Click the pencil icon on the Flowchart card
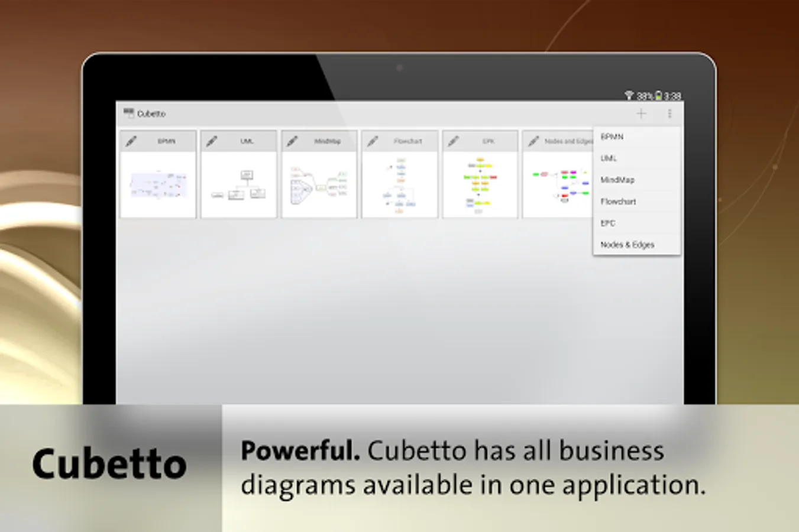Screen dimensions: 799x532 [x=373, y=141]
